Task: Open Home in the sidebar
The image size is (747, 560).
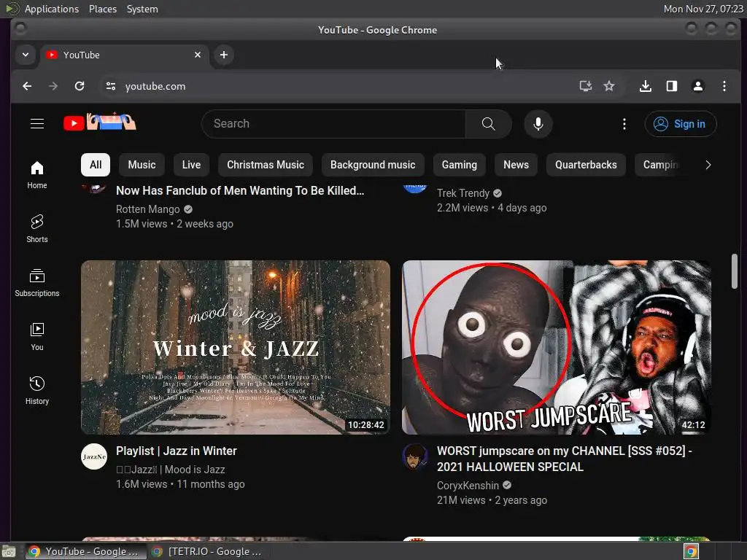Action: click(x=37, y=175)
